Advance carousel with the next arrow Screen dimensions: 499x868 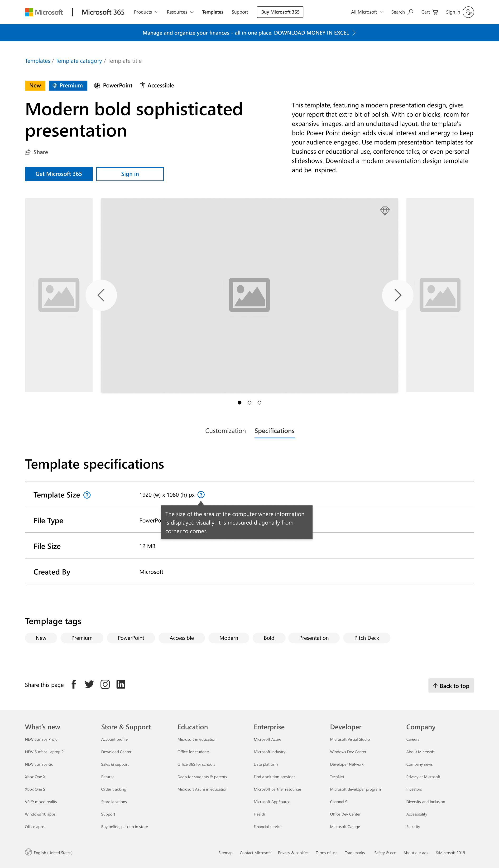coord(398,295)
